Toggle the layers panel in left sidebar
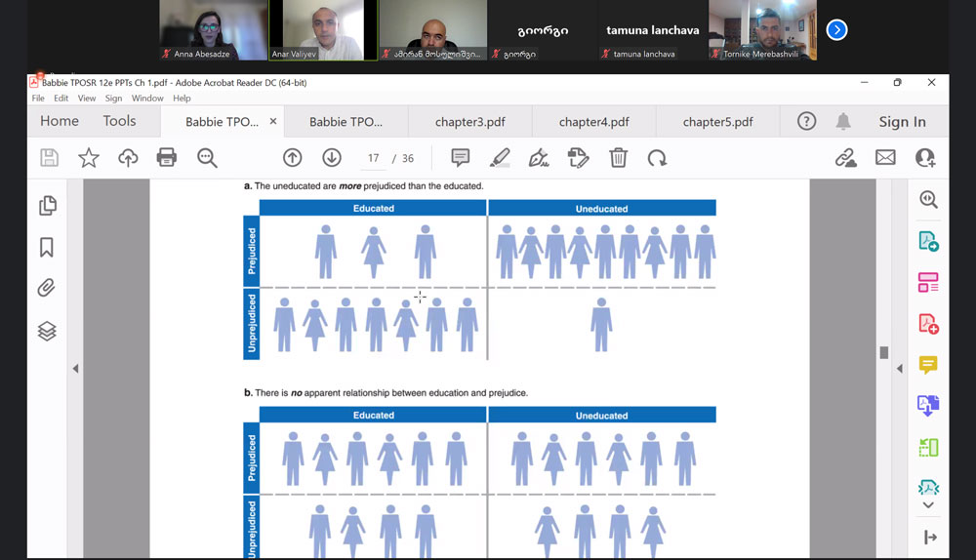The height and width of the screenshot is (560, 976). (x=47, y=331)
